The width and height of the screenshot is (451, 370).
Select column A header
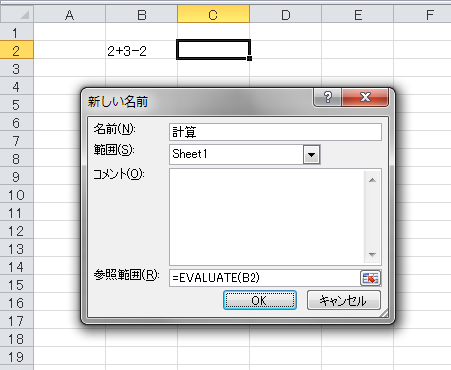(x=69, y=14)
